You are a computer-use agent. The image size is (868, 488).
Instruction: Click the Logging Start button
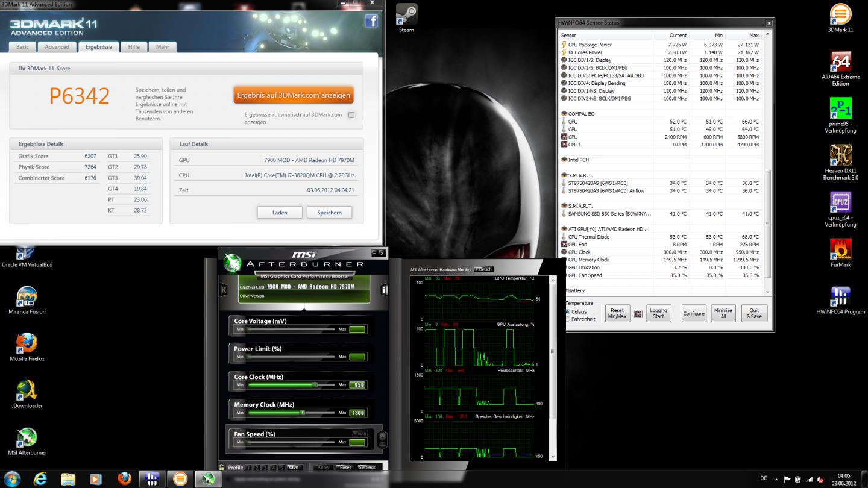click(658, 313)
